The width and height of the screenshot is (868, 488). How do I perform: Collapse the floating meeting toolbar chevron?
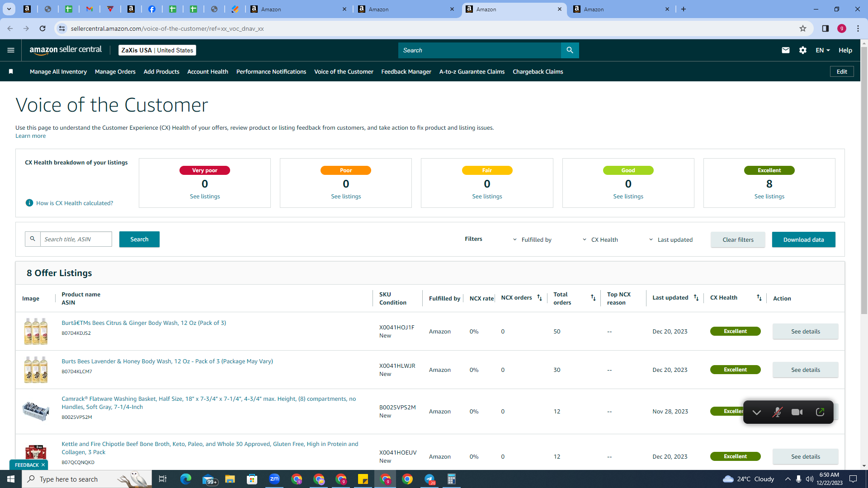tap(756, 412)
